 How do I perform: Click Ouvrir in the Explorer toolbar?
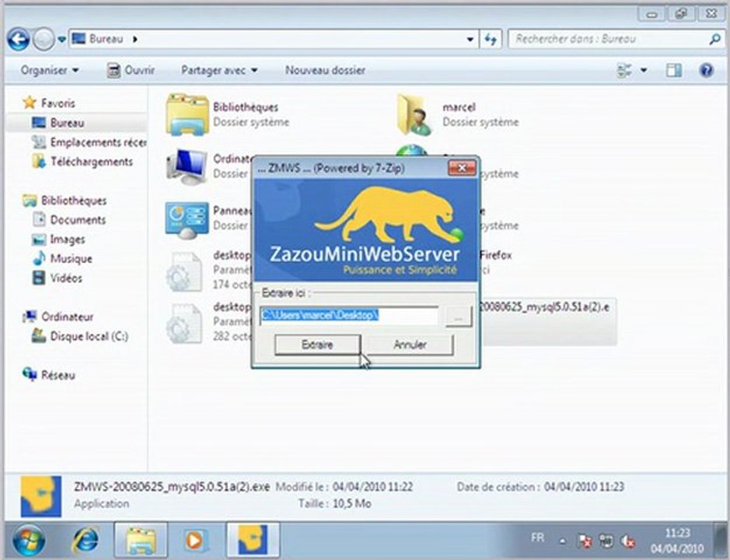click(x=131, y=70)
